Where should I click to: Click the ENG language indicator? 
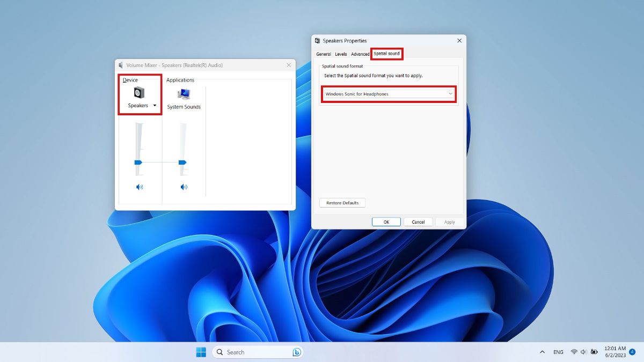coord(558,352)
